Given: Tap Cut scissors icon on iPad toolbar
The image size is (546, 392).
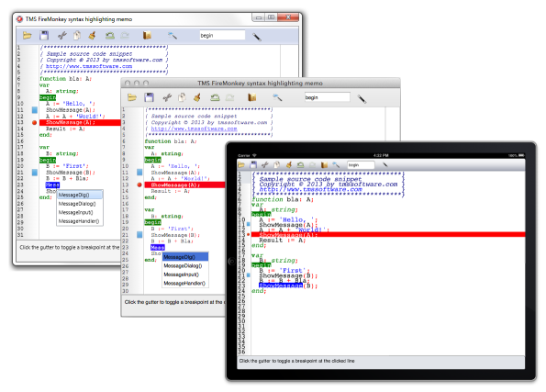Looking at the screenshot, I should pos(265,164).
